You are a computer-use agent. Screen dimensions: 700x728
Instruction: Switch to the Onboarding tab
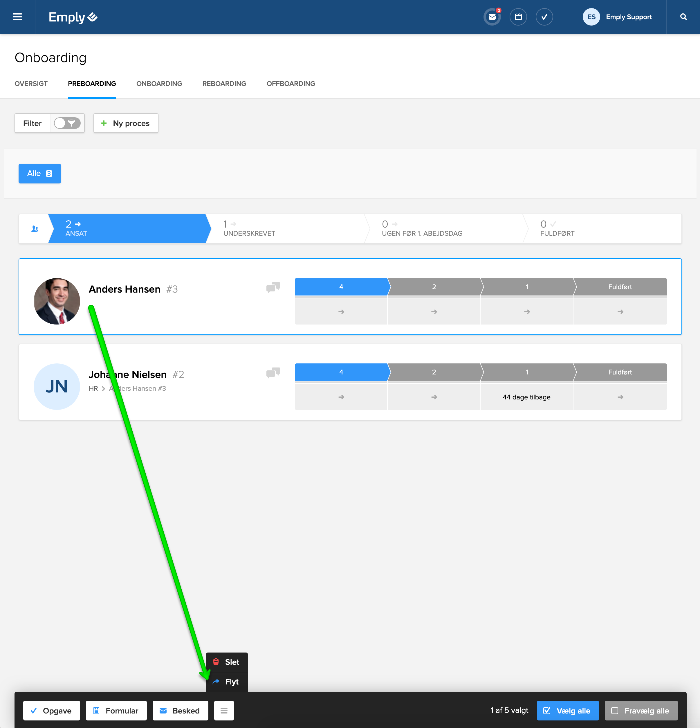pos(159,84)
